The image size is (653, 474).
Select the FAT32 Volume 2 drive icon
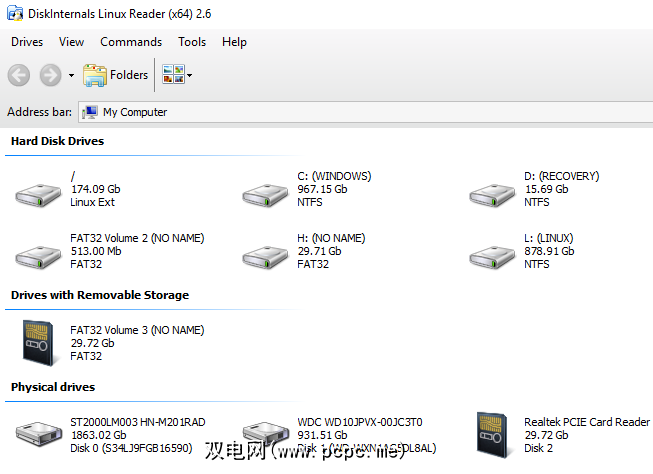pos(38,257)
